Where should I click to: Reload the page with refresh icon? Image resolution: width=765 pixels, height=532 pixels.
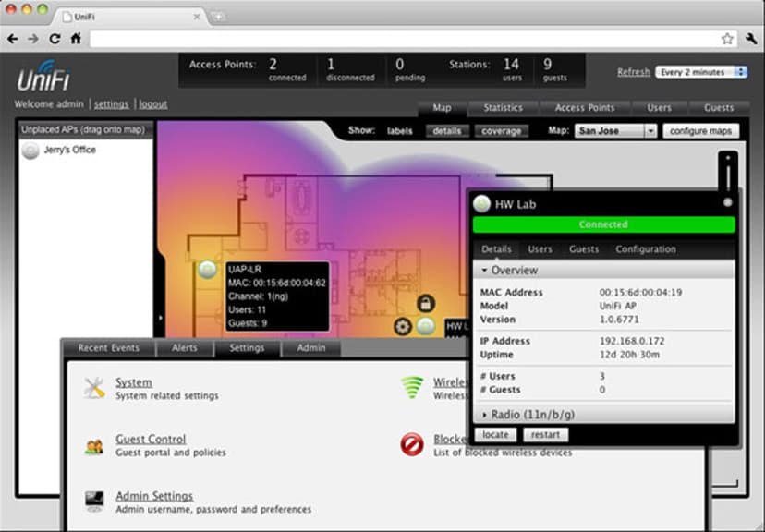coord(55,39)
